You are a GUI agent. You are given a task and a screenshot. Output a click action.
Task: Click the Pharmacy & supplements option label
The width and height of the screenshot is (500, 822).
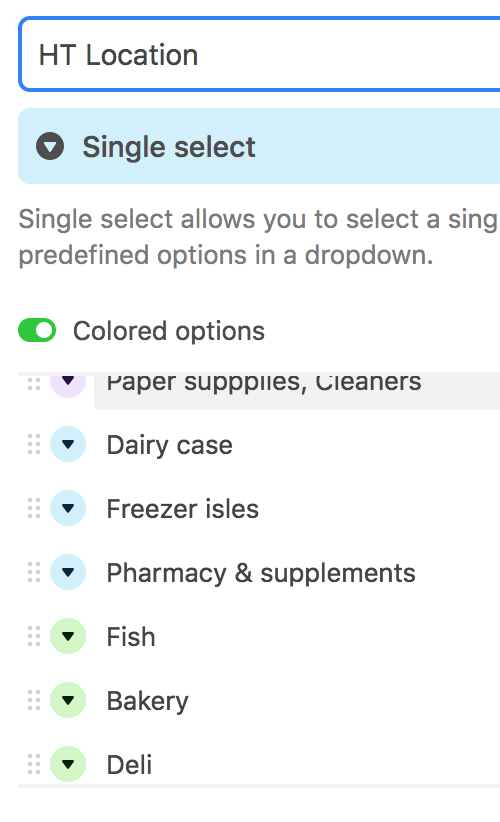tap(261, 573)
